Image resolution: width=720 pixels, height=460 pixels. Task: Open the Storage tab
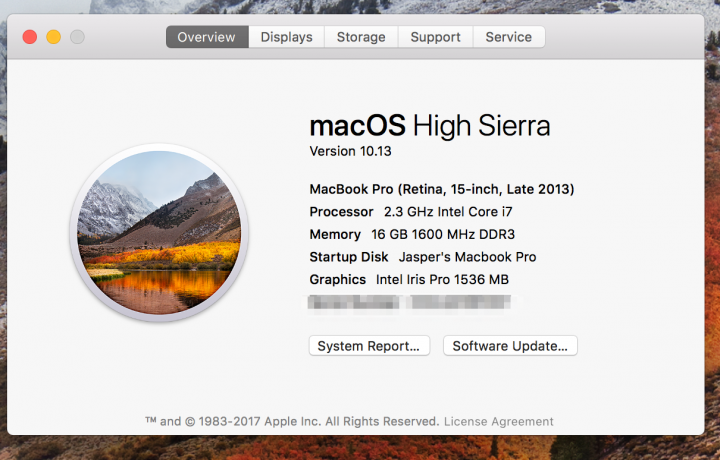tap(361, 37)
